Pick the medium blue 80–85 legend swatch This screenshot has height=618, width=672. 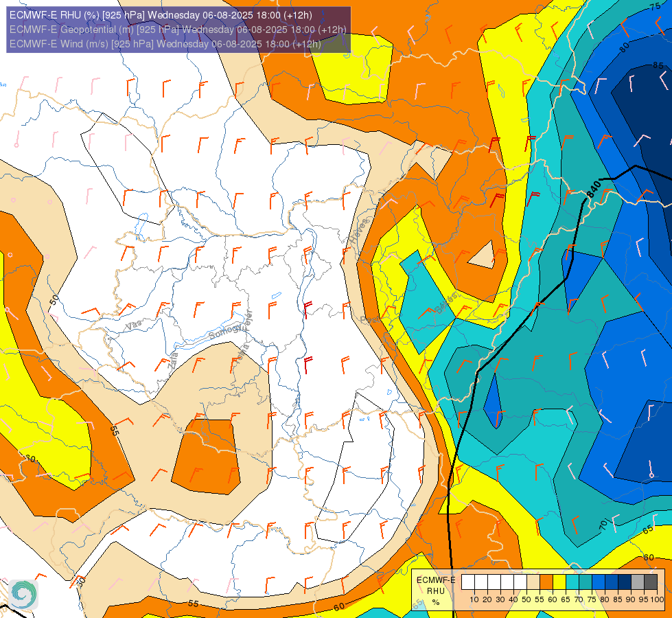pos(612,582)
